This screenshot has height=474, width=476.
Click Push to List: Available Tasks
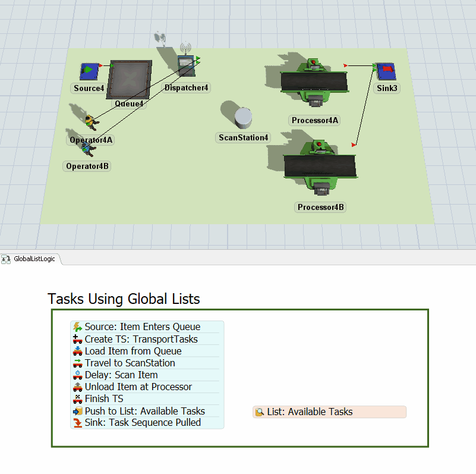[x=144, y=411]
